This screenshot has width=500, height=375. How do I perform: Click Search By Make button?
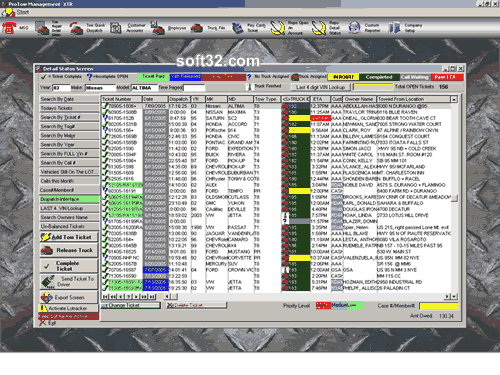coord(69,135)
